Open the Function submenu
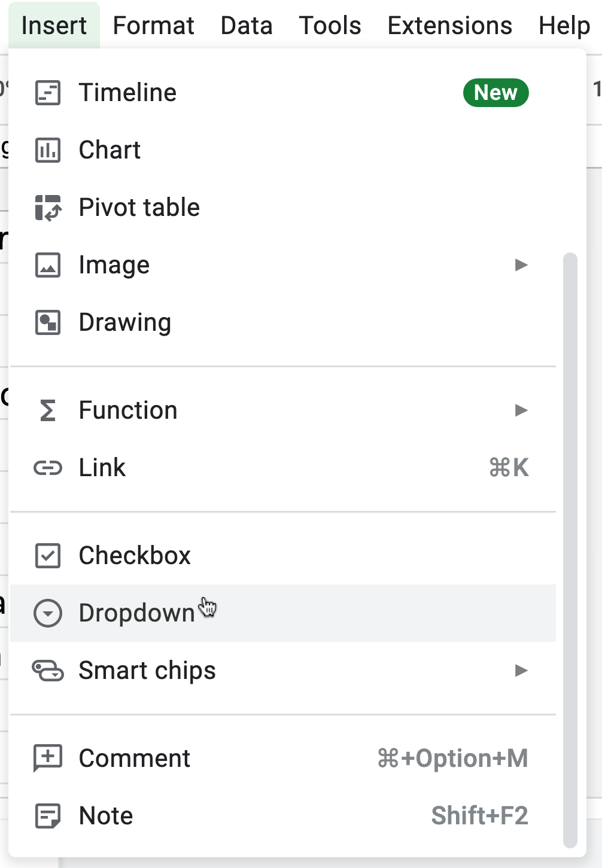Image resolution: width=602 pixels, height=868 pixels. pos(522,410)
